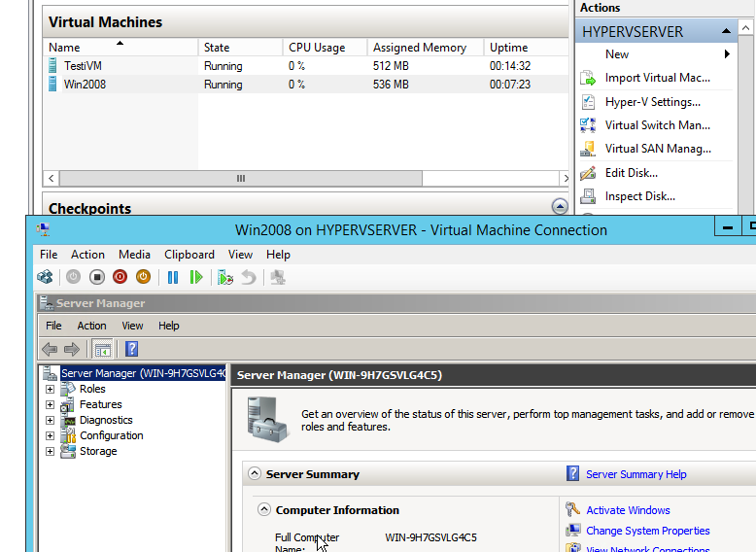Click the Virtual SAN Manager icon
Screen dimensions: 756x552
[588, 149]
